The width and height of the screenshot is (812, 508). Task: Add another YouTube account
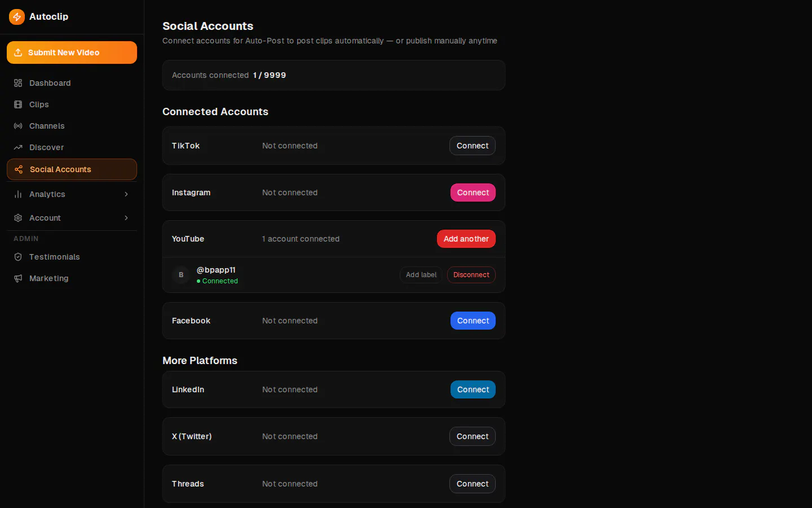click(466, 239)
